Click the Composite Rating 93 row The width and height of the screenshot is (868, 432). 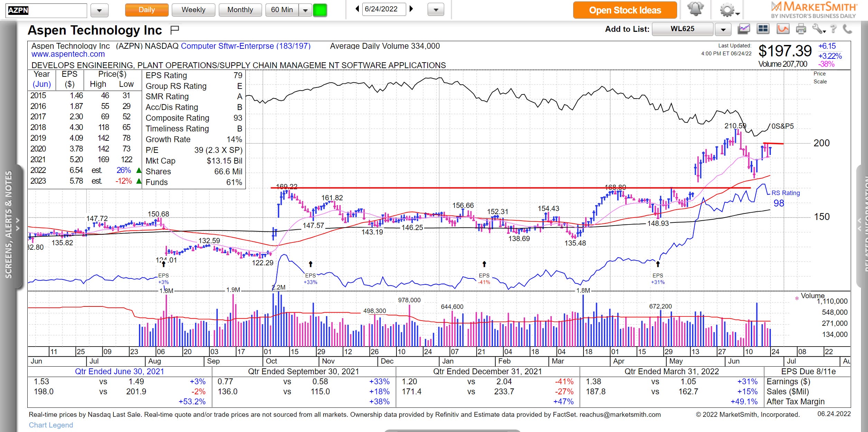tap(194, 118)
